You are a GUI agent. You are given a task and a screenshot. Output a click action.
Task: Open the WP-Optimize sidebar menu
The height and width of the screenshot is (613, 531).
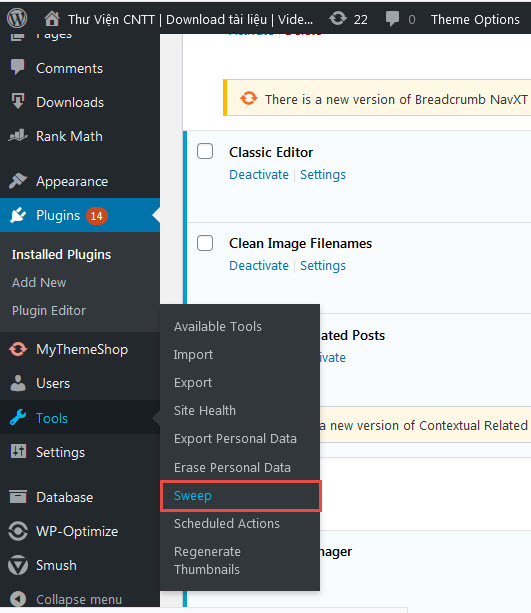tap(77, 531)
